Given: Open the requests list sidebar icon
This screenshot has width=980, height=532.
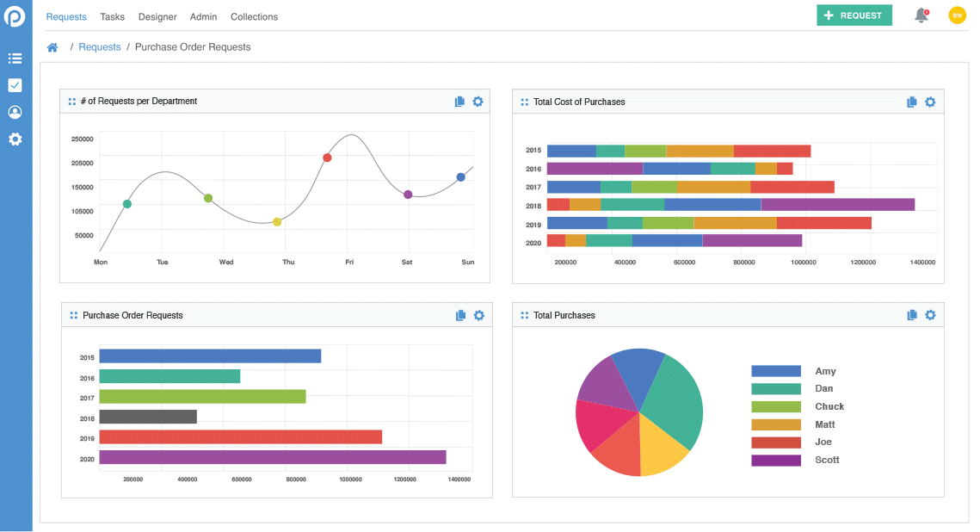Looking at the screenshot, I should (x=15, y=59).
